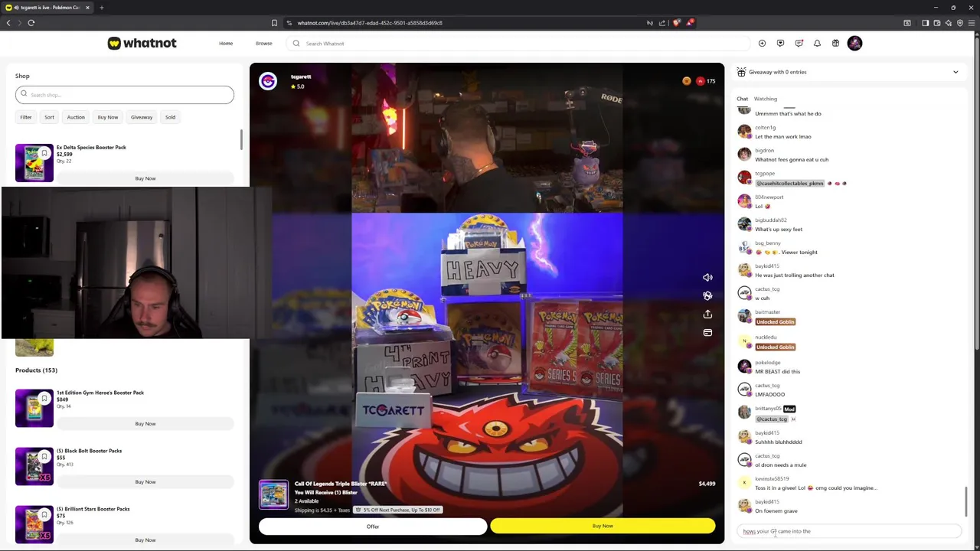Buy Now the (5) Brilliant Stars Booster Packs
The width and height of the screenshot is (980, 551).
click(x=145, y=540)
